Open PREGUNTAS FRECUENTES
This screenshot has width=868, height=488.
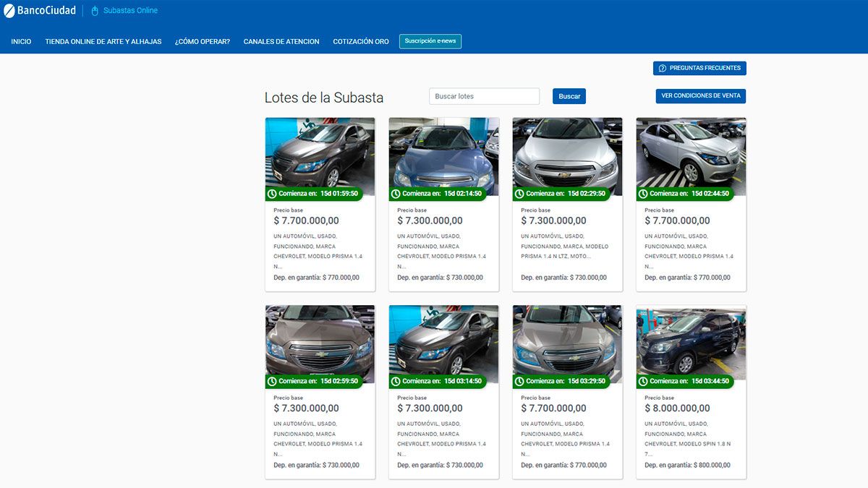[699, 68]
